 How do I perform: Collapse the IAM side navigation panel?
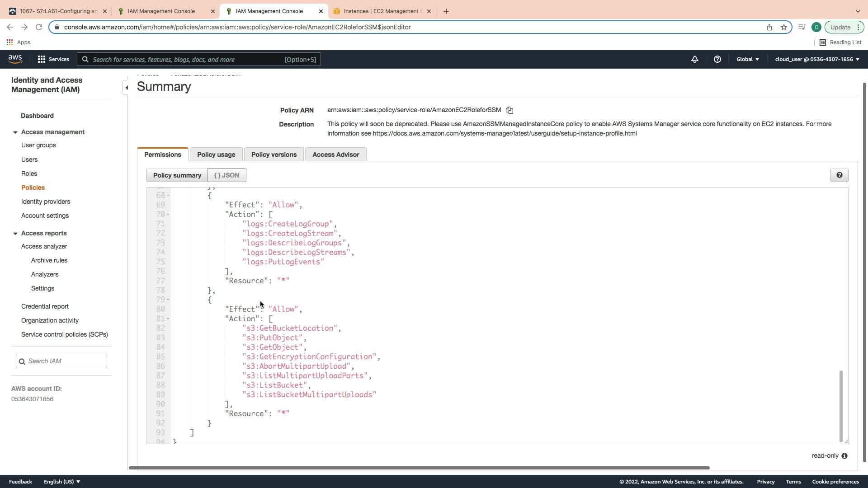[127, 88]
